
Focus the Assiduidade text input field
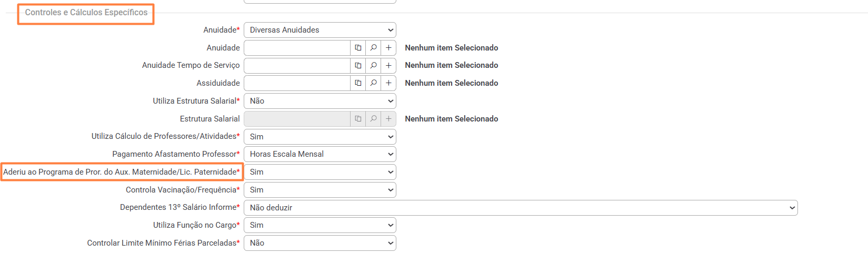point(297,83)
